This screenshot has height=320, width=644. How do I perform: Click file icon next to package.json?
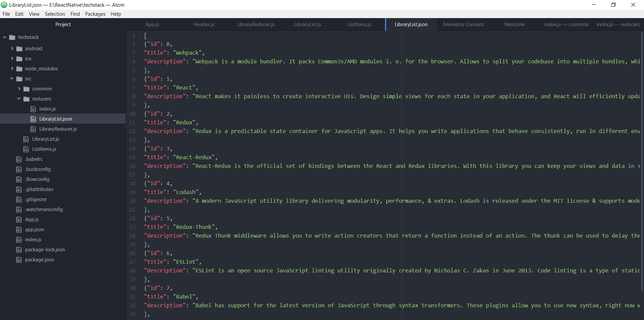coord(19,260)
